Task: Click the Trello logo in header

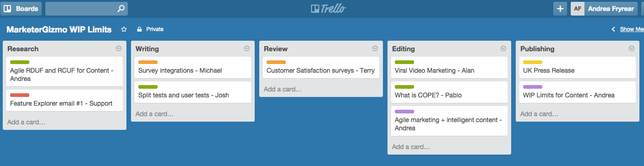Action: (328, 8)
